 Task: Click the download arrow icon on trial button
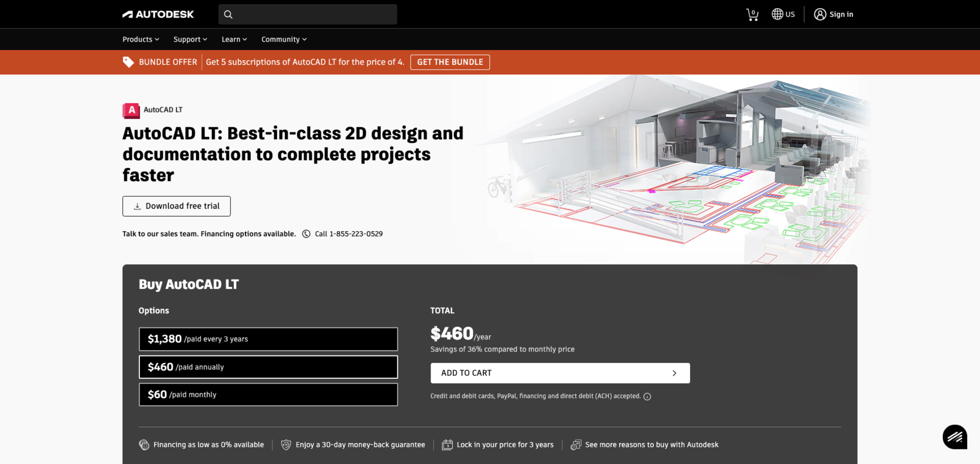(x=137, y=207)
